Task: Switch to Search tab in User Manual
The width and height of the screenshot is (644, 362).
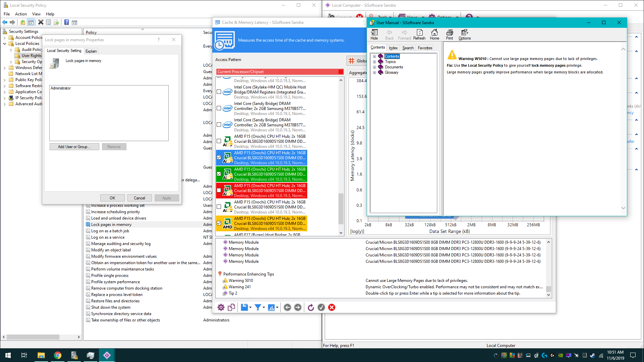Action: point(408,48)
